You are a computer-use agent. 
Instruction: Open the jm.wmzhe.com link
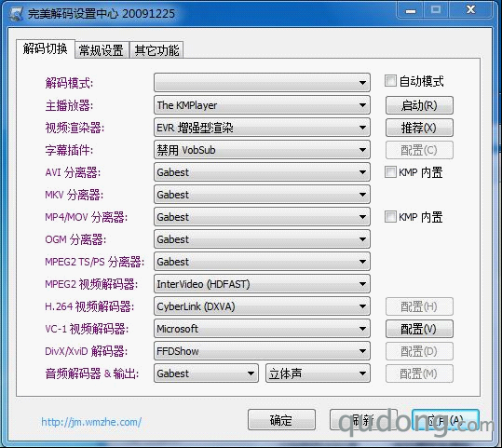point(91,422)
